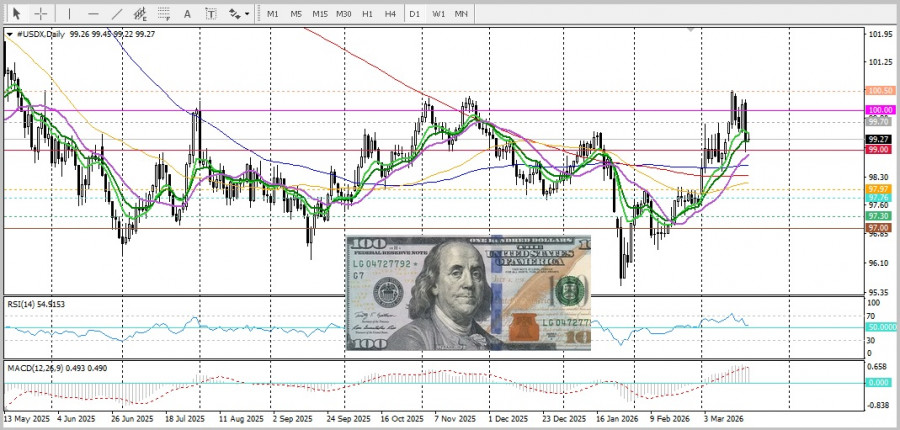Switch chart to H4 timeframe
Image resolution: width=900 pixels, height=430 pixels.
click(x=390, y=13)
